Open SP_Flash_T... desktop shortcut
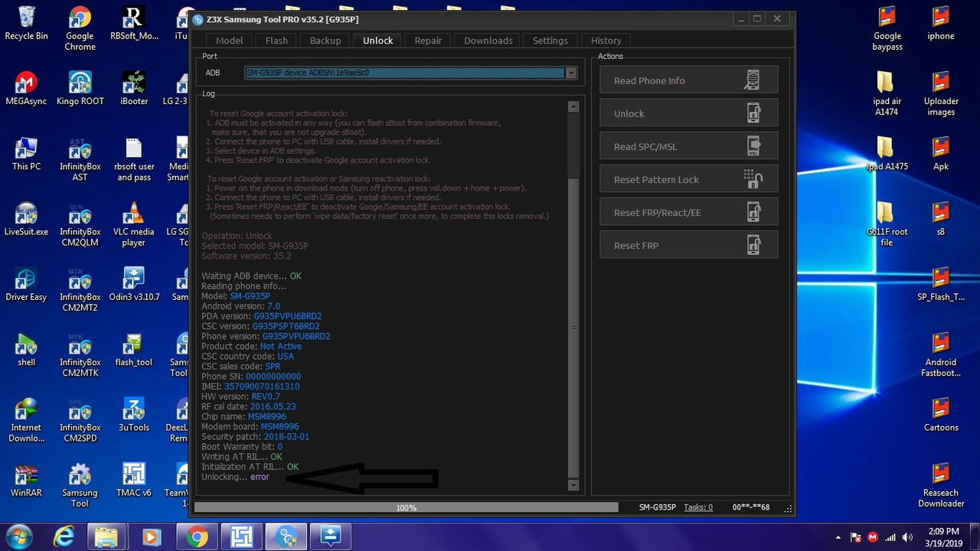 (941, 284)
